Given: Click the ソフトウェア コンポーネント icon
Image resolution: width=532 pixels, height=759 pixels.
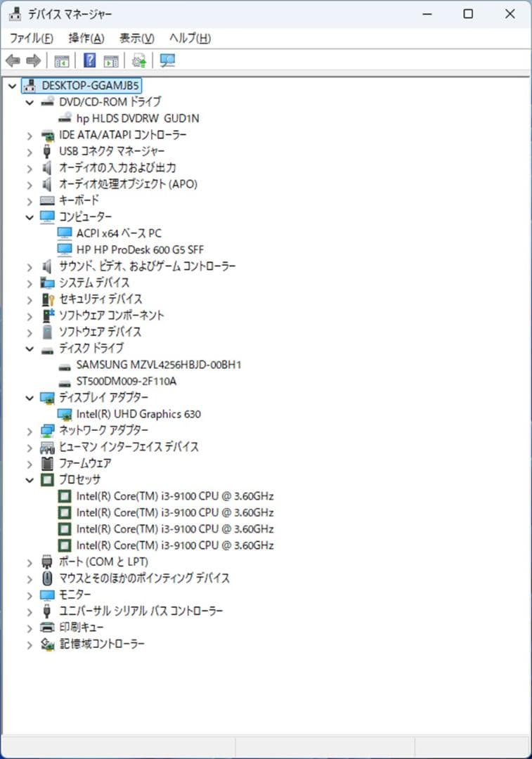Looking at the screenshot, I should pyautogui.click(x=48, y=316).
